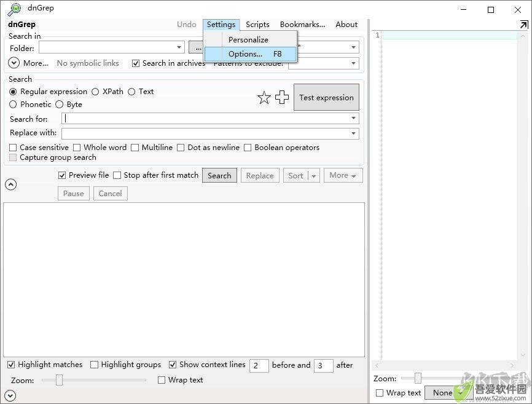This screenshot has width=532, height=404.
Task: Click the star bookmark icon
Action: (x=264, y=98)
